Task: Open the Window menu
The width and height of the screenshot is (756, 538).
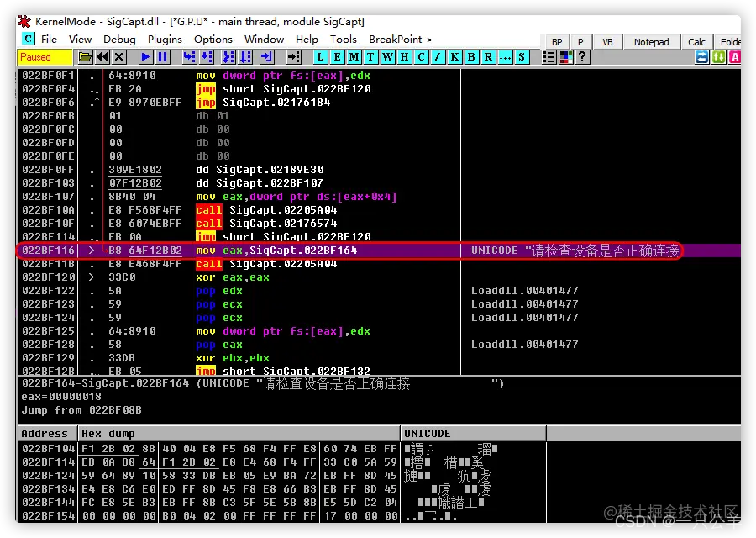Action: tap(265, 39)
